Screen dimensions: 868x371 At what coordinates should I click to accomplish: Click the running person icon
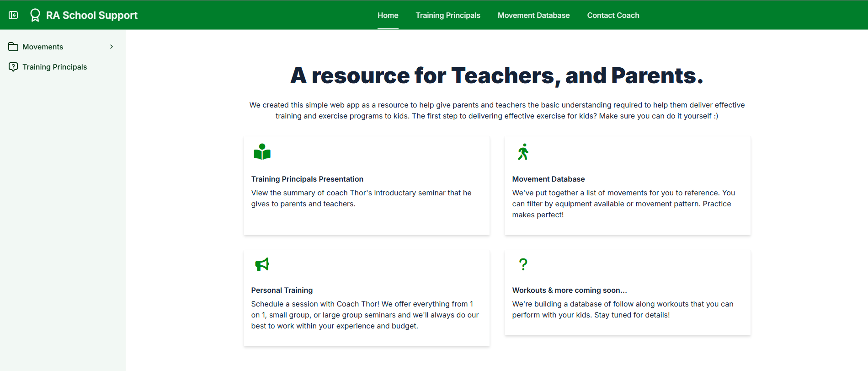(523, 152)
